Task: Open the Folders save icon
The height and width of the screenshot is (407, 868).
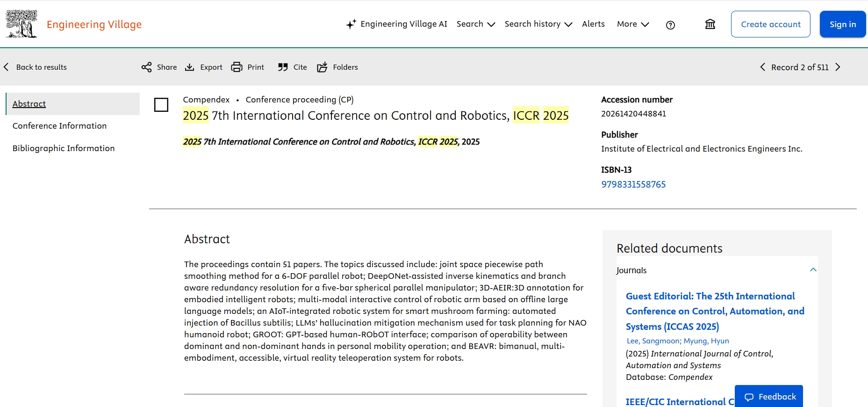Action: coord(322,67)
